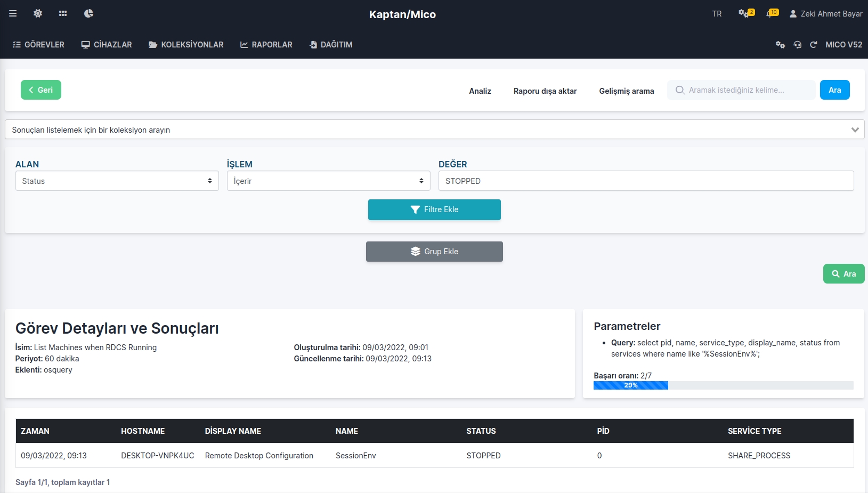The height and width of the screenshot is (493, 868).
Task: Click the pie chart icon
Action: click(x=88, y=13)
